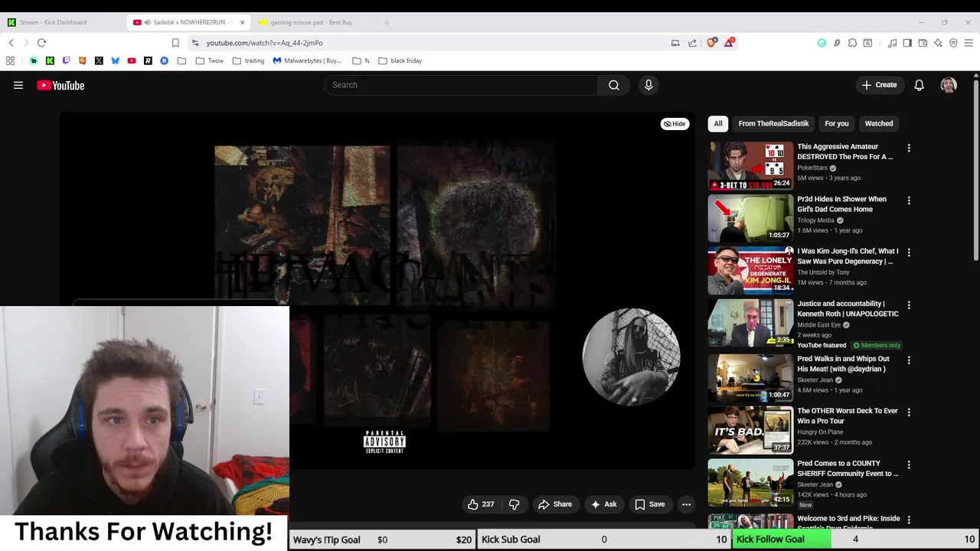Go back to previous page

coord(11,43)
